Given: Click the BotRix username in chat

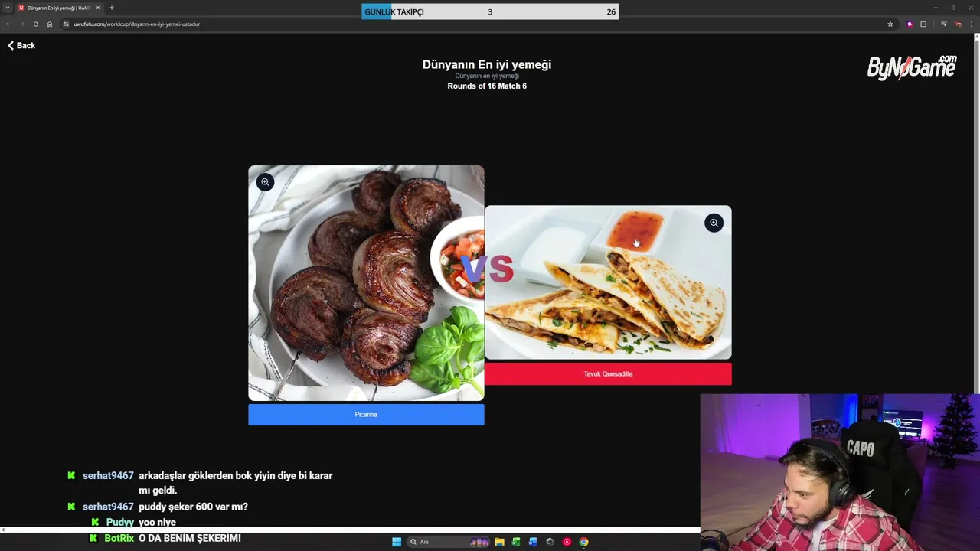Looking at the screenshot, I should (119, 538).
